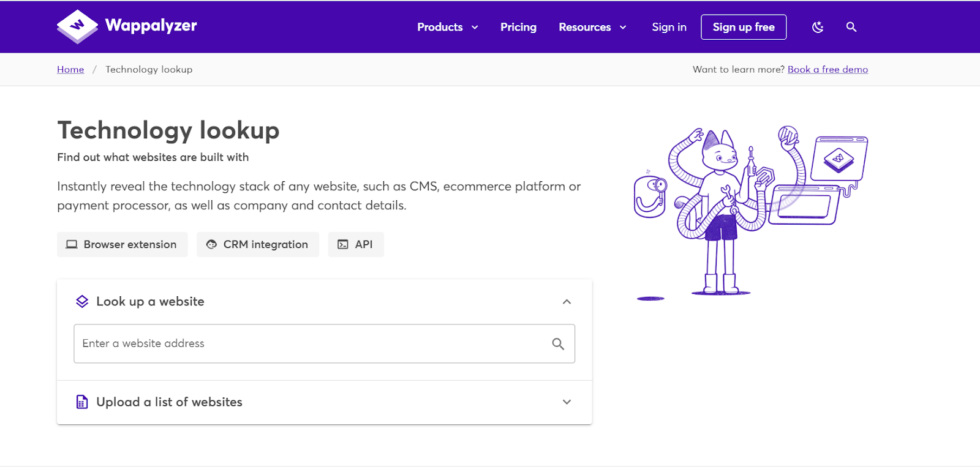This screenshot has height=475, width=980.
Task: Click the laptop icon on Browser extension
Action: 72,244
